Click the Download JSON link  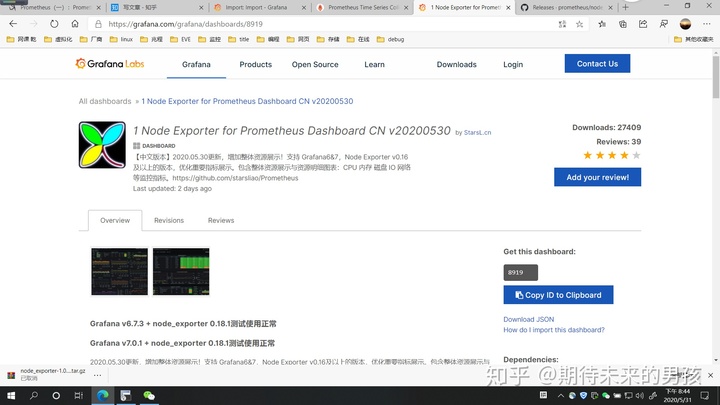point(529,319)
